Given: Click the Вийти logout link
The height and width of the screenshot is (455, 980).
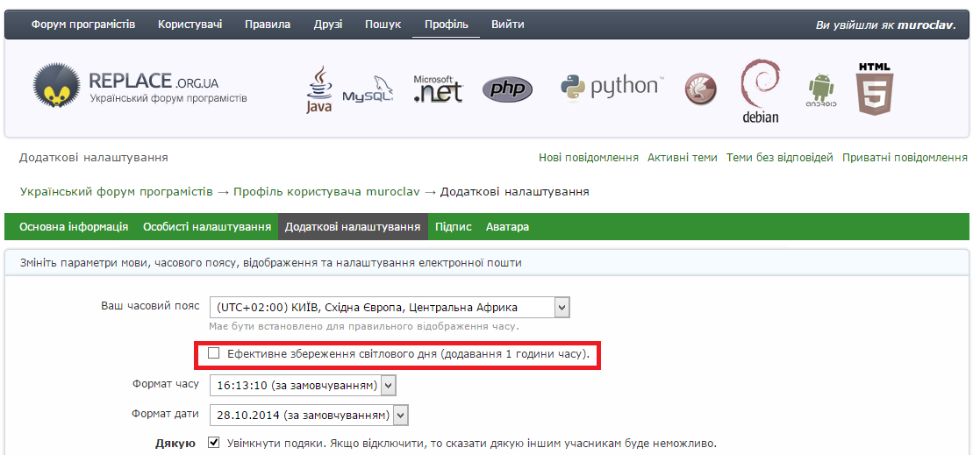Looking at the screenshot, I should click(x=507, y=25).
